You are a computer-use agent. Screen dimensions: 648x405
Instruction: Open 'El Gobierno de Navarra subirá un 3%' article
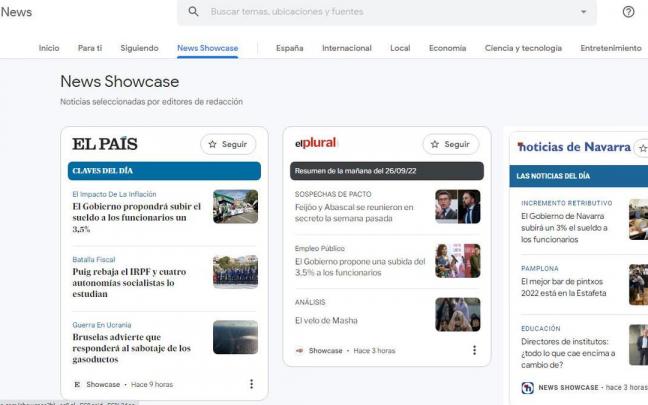pyautogui.click(x=564, y=228)
